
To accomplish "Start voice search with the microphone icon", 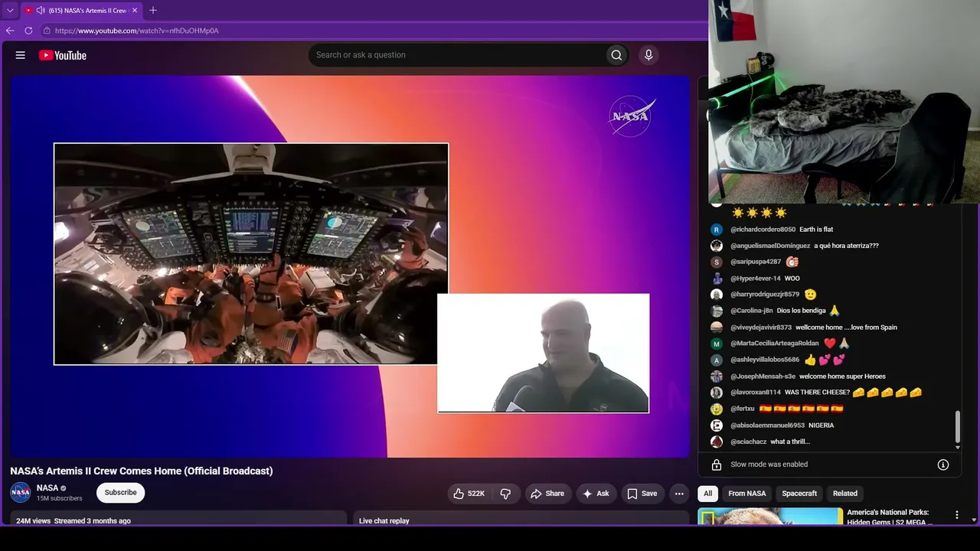I will [648, 55].
